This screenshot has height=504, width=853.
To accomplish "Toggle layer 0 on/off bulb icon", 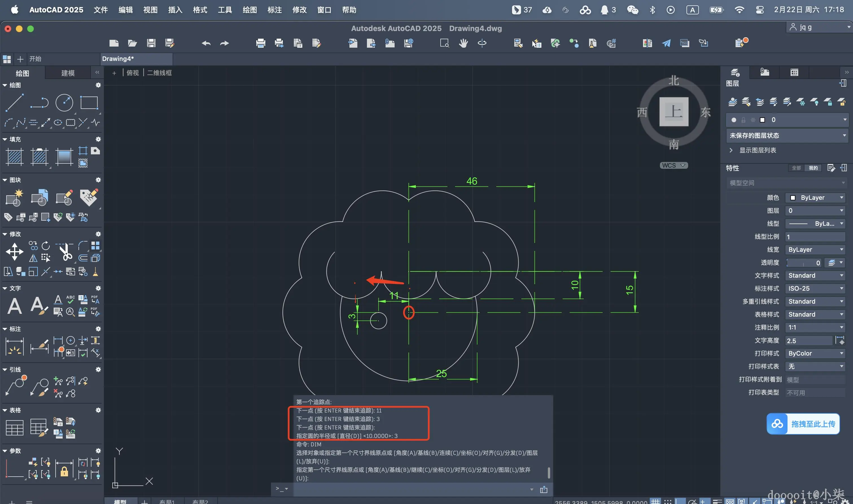I will [734, 120].
